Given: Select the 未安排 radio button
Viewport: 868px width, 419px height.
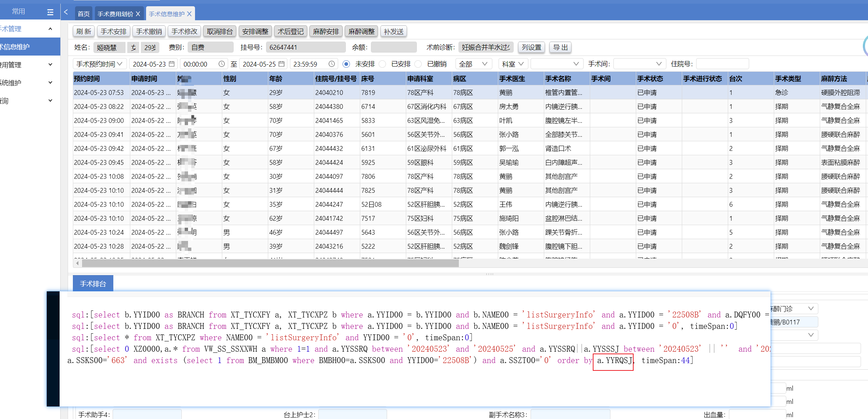Looking at the screenshot, I should click(x=346, y=64).
